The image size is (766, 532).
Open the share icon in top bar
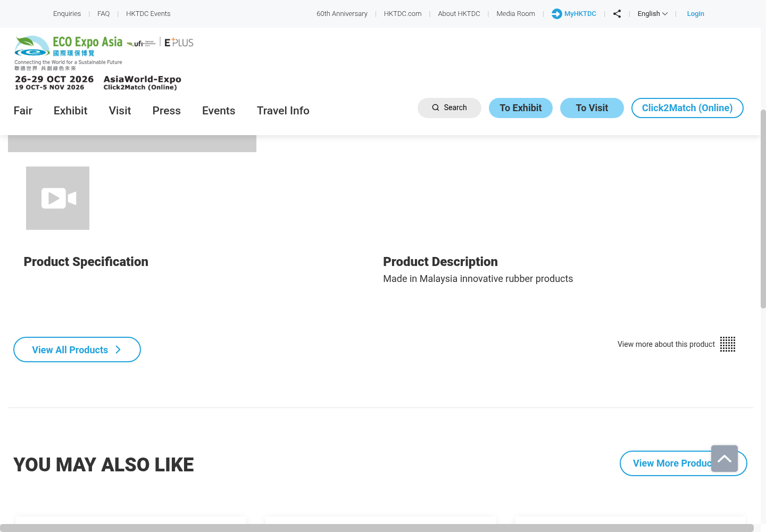[617, 14]
